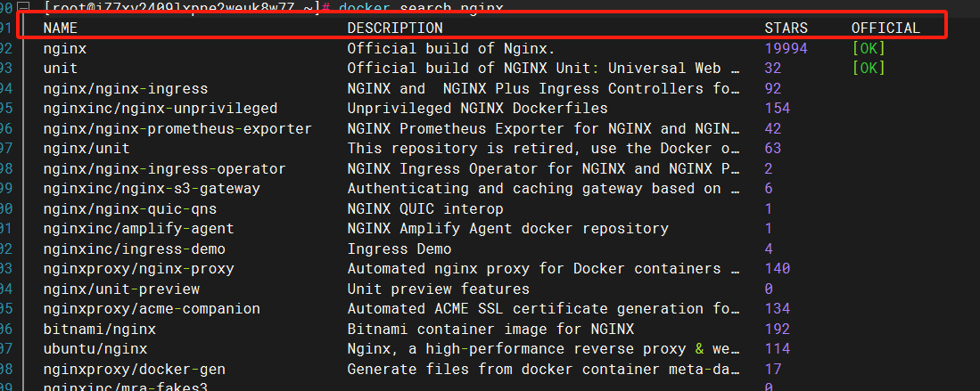Click the STARS column header

pos(786,29)
